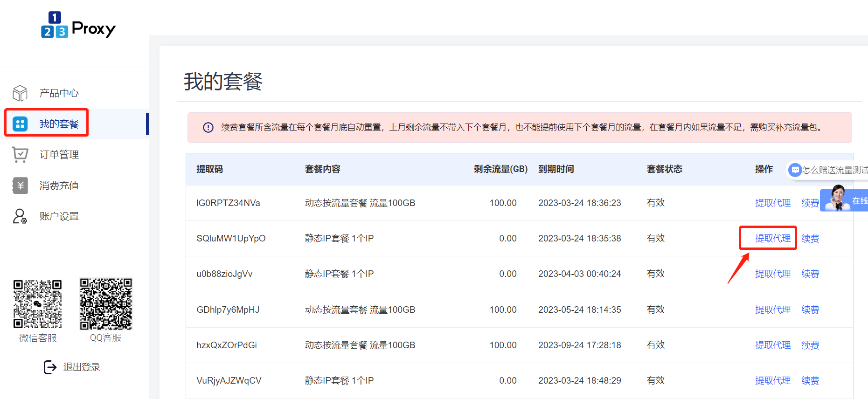Open 产品中心 in the sidebar

click(59, 93)
